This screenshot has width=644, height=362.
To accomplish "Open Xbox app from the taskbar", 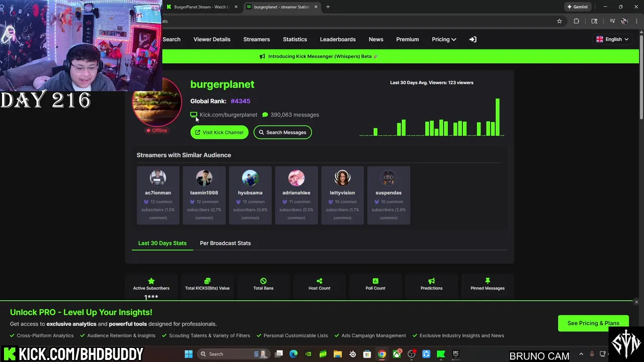I will pyautogui.click(x=397, y=354).
